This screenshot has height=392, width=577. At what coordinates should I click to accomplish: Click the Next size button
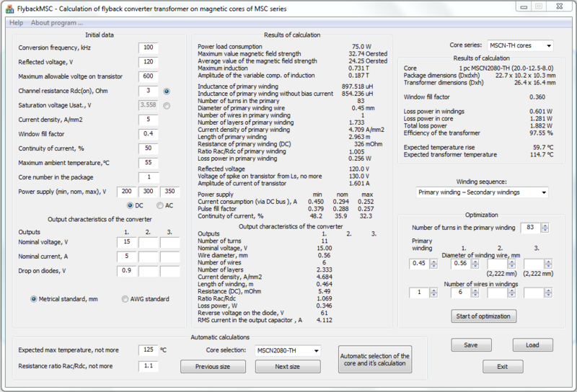pyautogui.click(x=288, y=367)
